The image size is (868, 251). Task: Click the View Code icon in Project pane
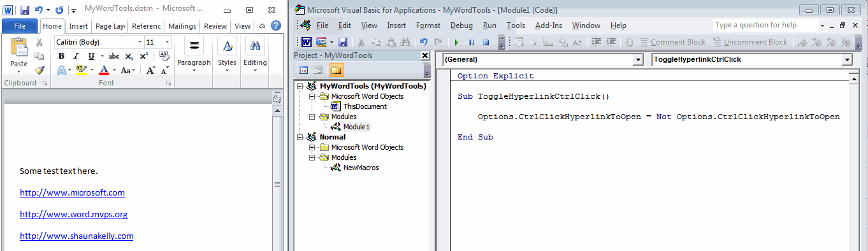coord(303,70)
